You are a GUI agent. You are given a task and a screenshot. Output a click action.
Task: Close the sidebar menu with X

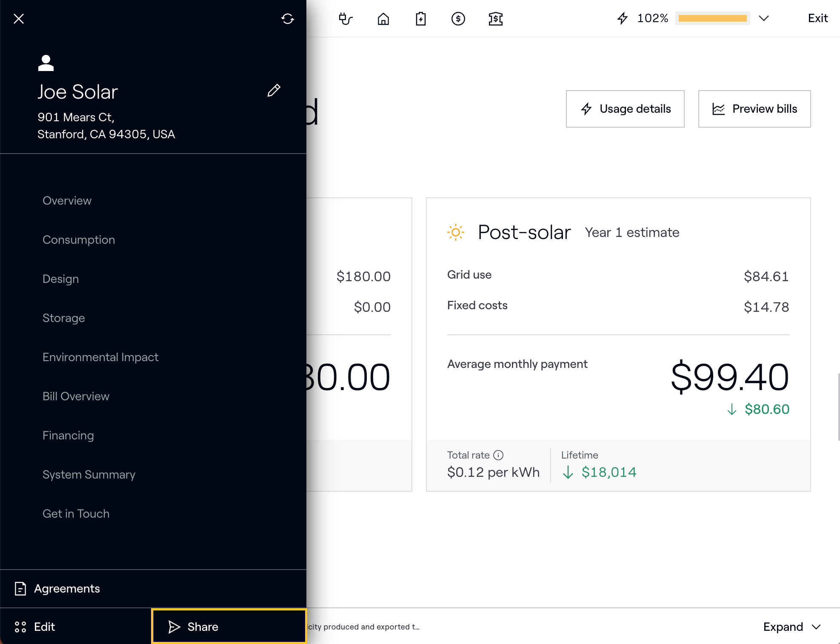(x=19, y=19)
